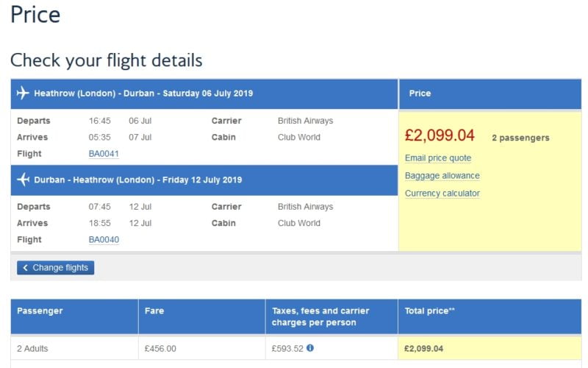Click the Passenger column header
The height and width of the screenshot is (368, 588).
point(74,316)
